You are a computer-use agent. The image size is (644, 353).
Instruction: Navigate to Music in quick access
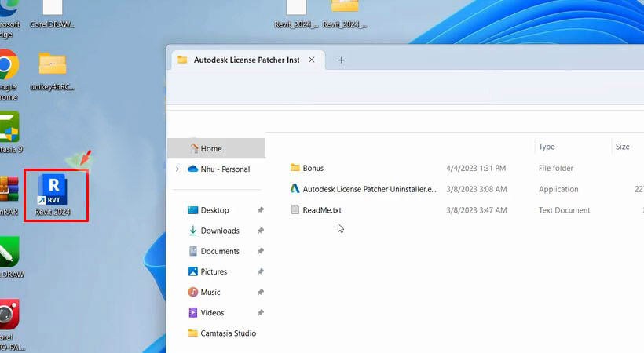point(210,293)
